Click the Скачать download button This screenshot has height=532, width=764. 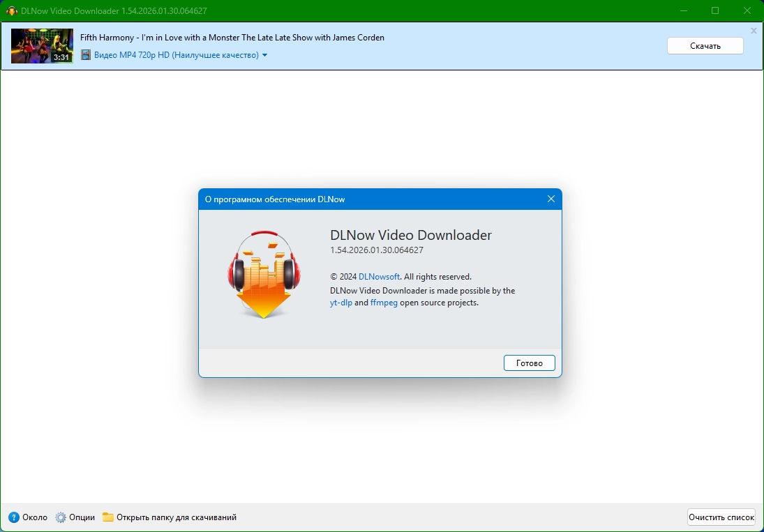pyautogui.click(x=705, y=46)
